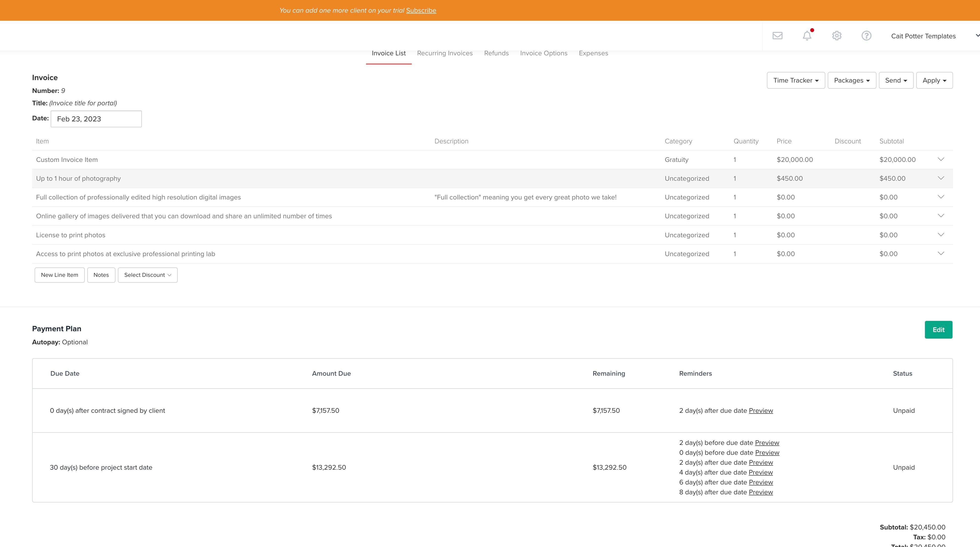Expand the Online gallery row chevron

click(941, 216)
